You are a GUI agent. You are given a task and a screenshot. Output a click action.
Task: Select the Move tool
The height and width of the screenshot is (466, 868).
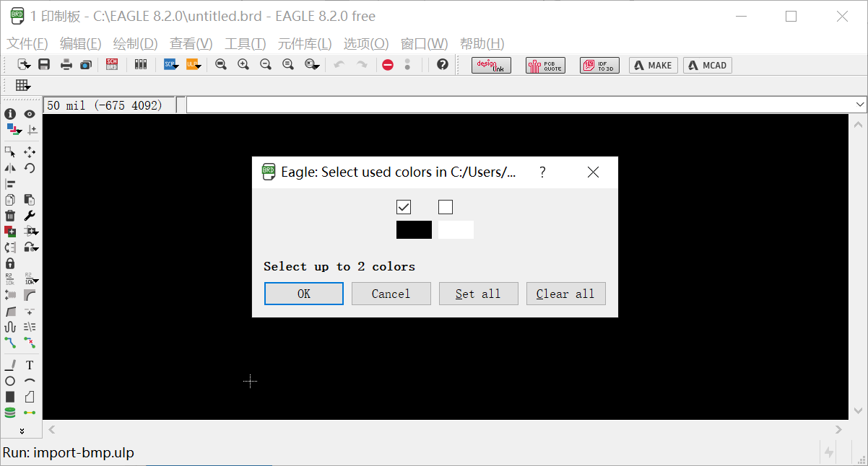tap(30, 152)
